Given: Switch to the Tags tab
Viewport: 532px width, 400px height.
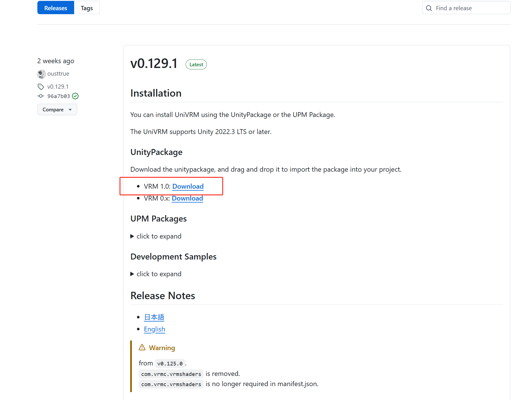Looking at the screenshot, I should point(87,8).
